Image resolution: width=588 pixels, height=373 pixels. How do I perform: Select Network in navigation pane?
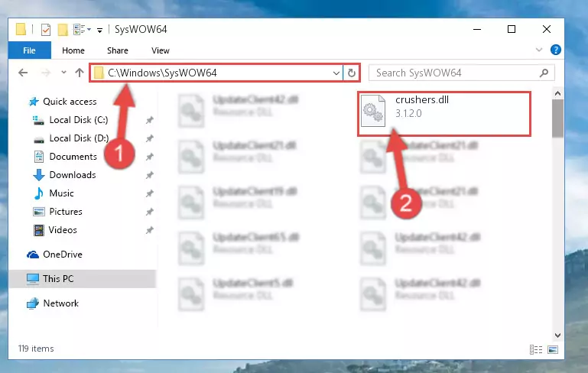60,303
